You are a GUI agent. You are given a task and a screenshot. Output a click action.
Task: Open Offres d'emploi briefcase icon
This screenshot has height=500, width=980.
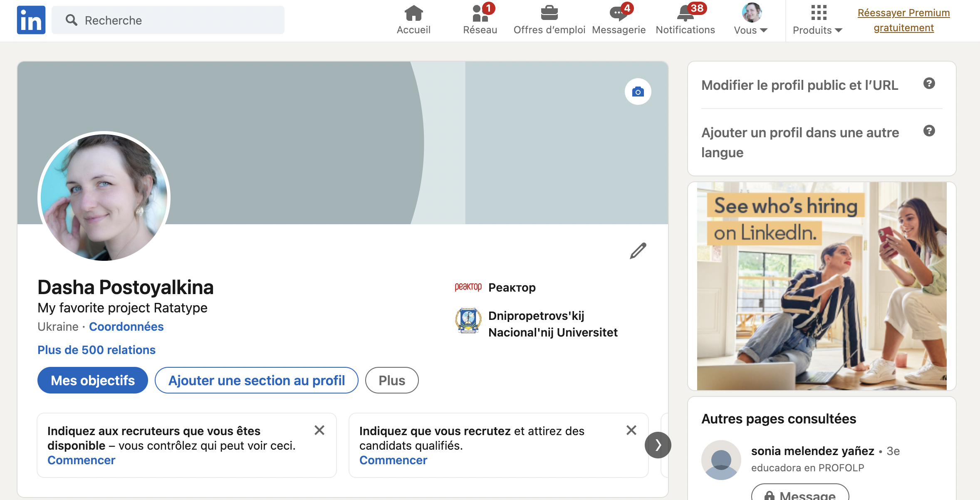tap(549, 13)
